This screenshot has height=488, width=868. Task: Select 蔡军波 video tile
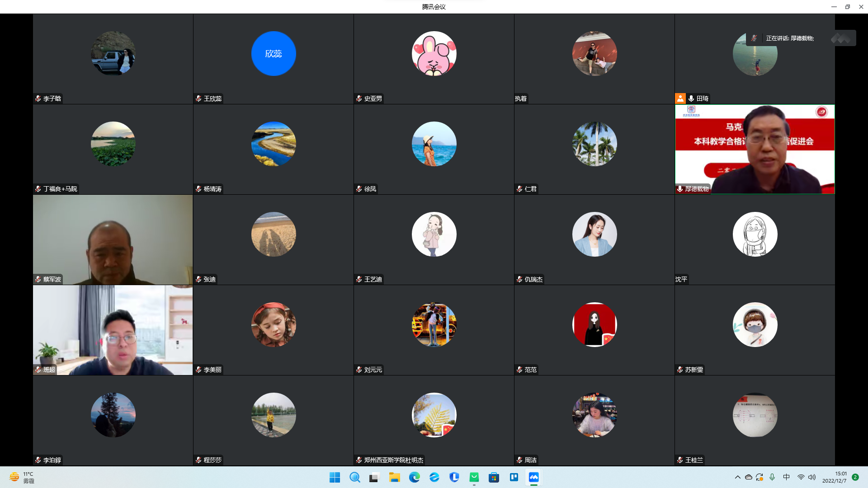tap(113, 240)
